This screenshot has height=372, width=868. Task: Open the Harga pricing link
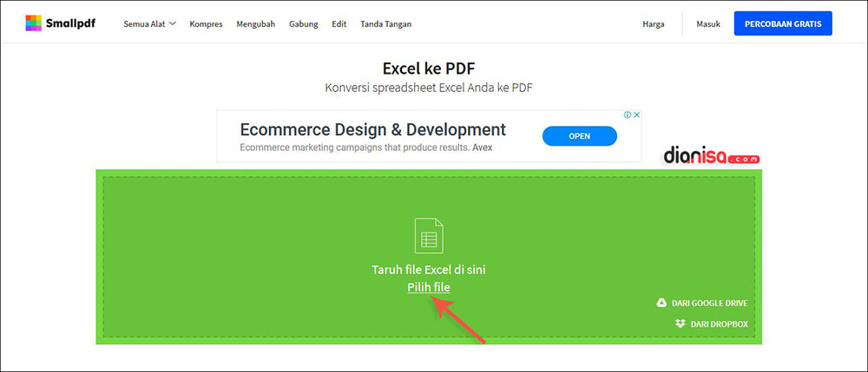(x=653, y=24)
